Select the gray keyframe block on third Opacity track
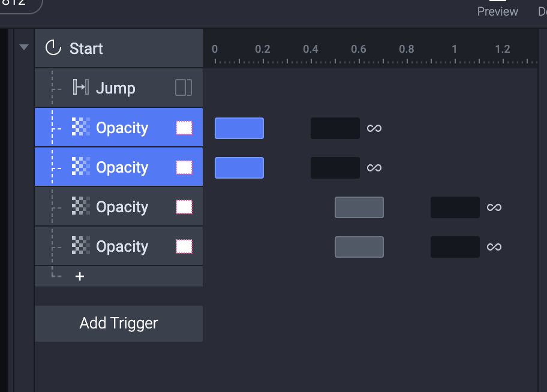This screenshot has width=547, height=392. pyautogui.click(x=359, y=207)
